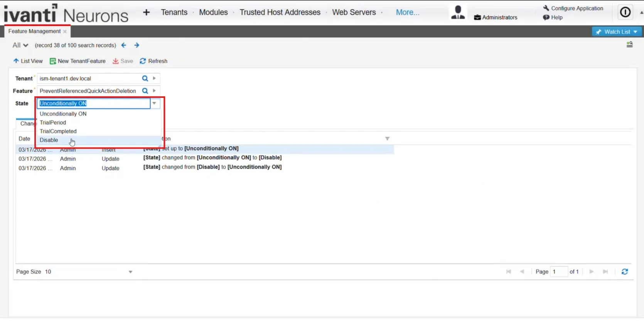
Task: Click the Help link
Action: (x=556, y=17)
